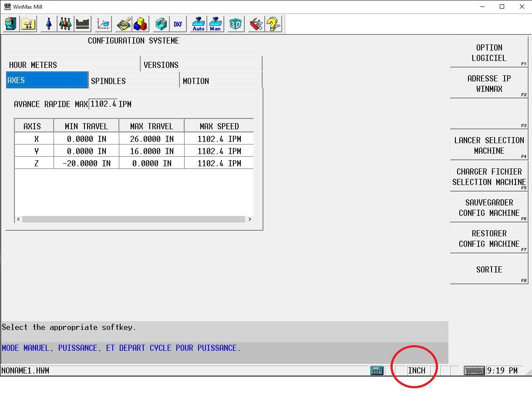Screen dimensions: 532x410
Task: Open the multiple tools library icon
Action: pyautogui.click(x=65, y=24)
